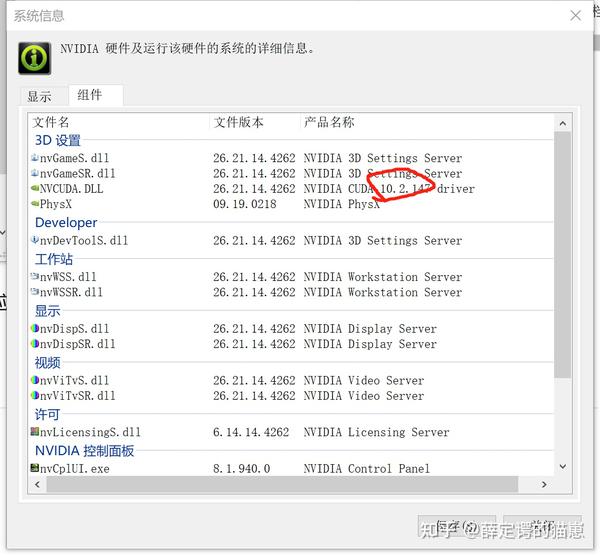The height and width of the screenshot is (555, 600).
Task: Click nvViTvS.dll NVIDIA Video Server name
Action: (x=364, y=380)
